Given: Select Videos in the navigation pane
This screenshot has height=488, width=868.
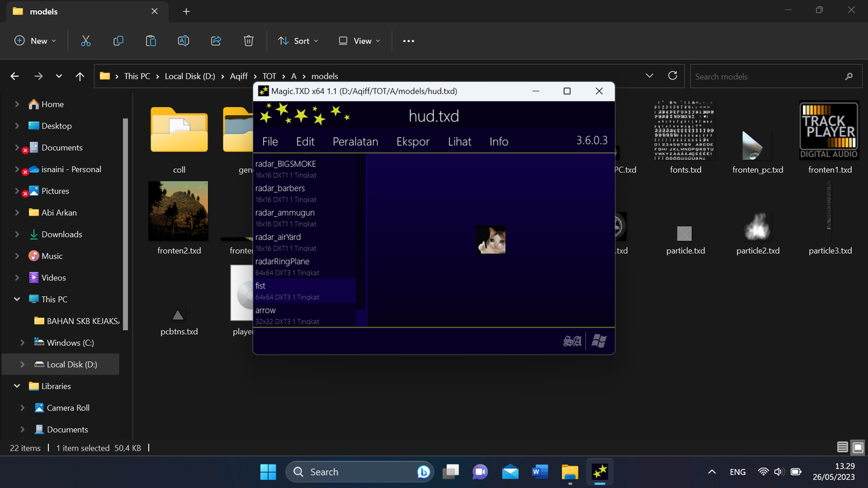Looking at the screenshot, I should 54,278.
